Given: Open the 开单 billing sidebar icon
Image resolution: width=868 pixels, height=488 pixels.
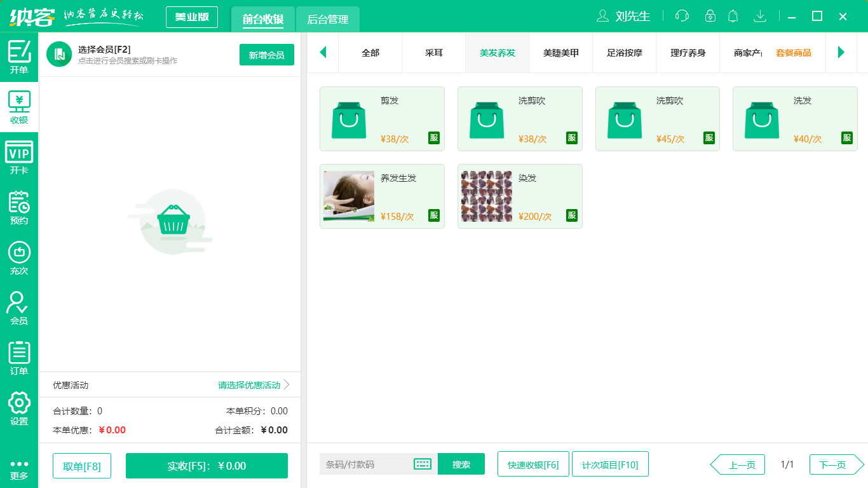Looking at the screenshot, I should pos(19,57).
